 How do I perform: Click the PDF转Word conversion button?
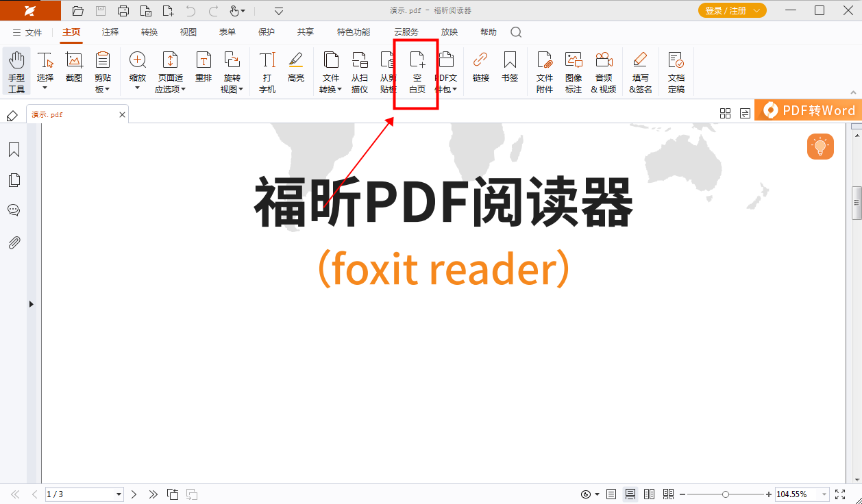(809, 110)
